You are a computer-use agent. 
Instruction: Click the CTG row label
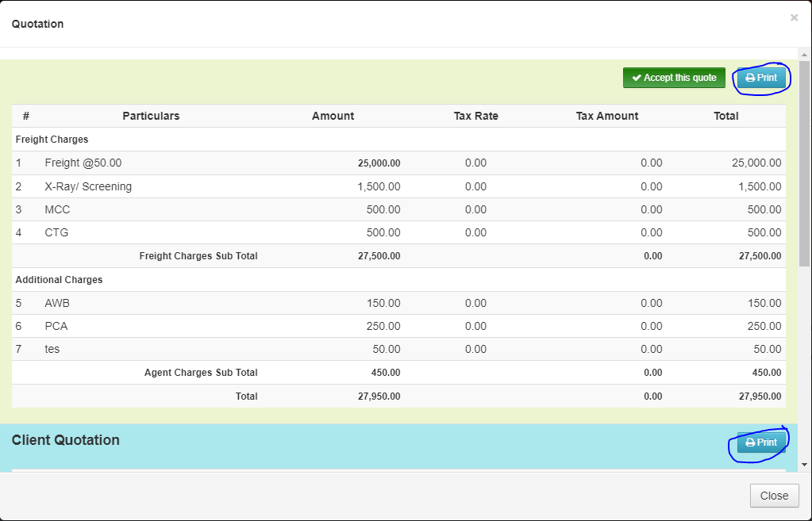coord(56,233)
